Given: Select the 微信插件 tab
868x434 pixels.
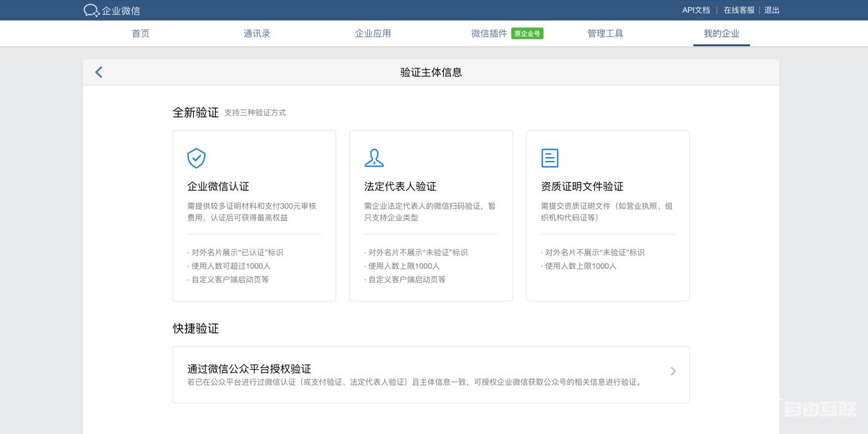Looking at the screenshot, I should tap(489, 33).
